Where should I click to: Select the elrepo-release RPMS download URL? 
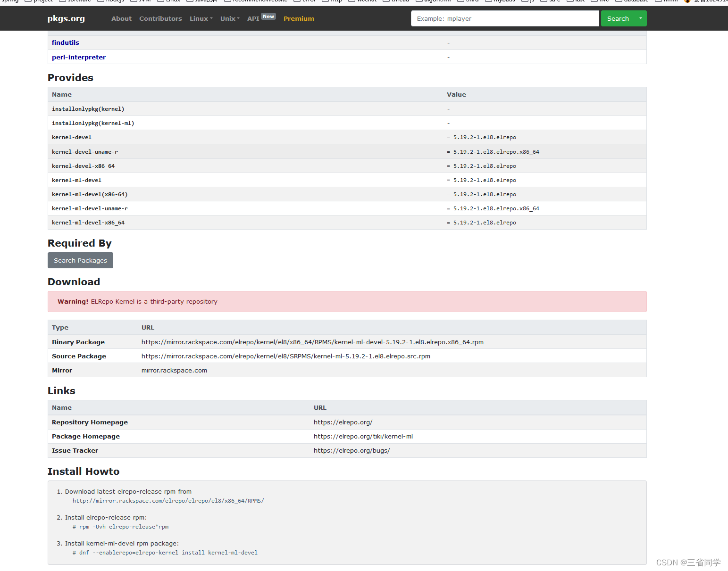tap(168, 501)
